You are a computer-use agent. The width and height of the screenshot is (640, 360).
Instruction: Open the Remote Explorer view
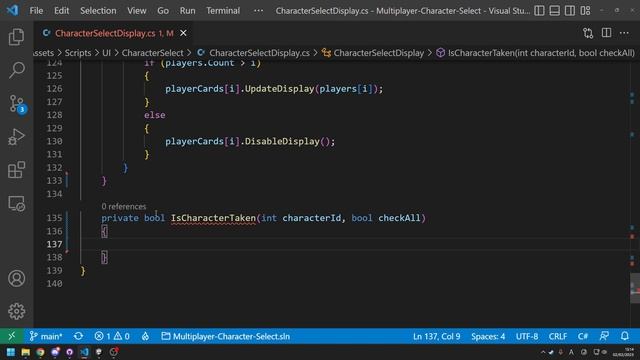tap(16, 203)
